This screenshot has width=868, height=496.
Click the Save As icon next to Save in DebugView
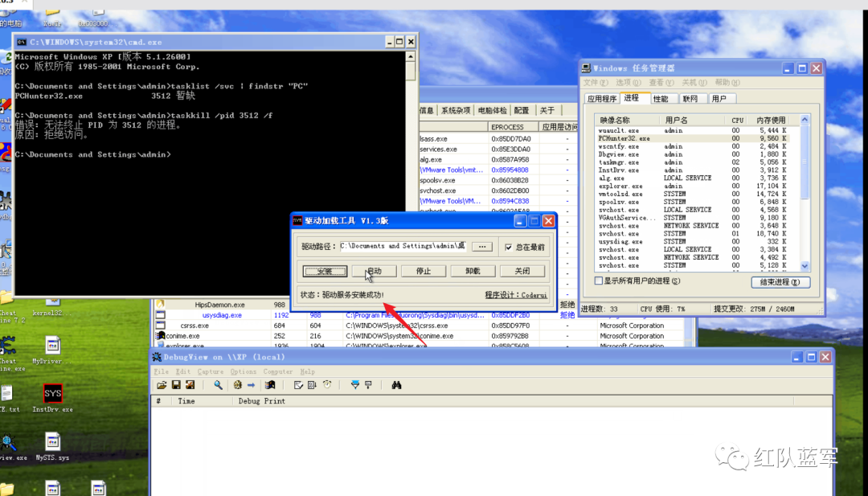coord(190,385)
